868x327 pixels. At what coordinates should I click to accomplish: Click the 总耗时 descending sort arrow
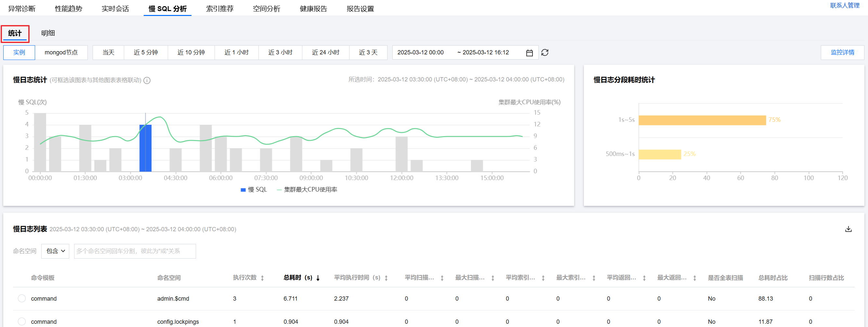point(318,278)
